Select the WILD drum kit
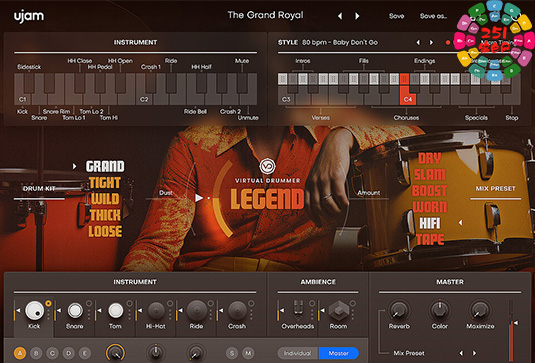This screenshot has width=535, height=363. click(x=105, y=199)
